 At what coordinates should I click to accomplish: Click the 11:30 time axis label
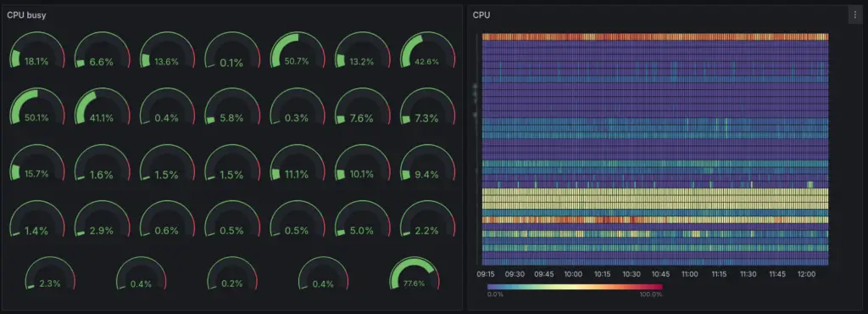click(748, 274)
